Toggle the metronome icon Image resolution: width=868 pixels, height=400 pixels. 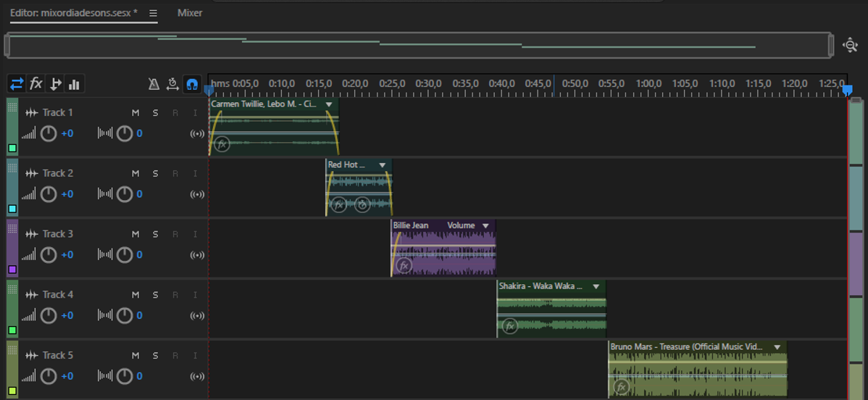click(x=154, y=84)
